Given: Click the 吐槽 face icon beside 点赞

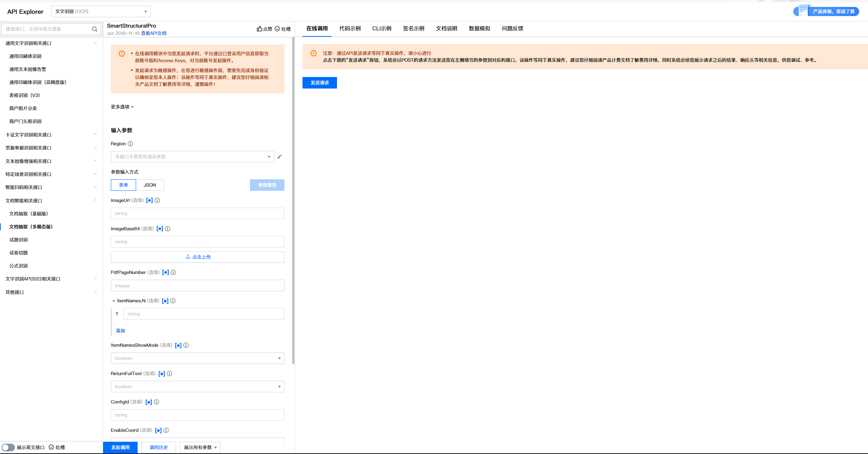Looking at the screenshot, I should pyautogui.click(x=277, y=29).
